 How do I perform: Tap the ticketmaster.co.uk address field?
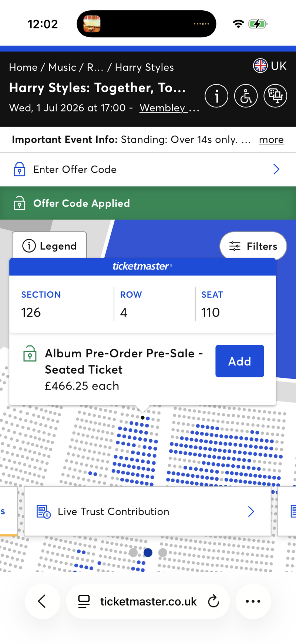[x=148, y=601]
